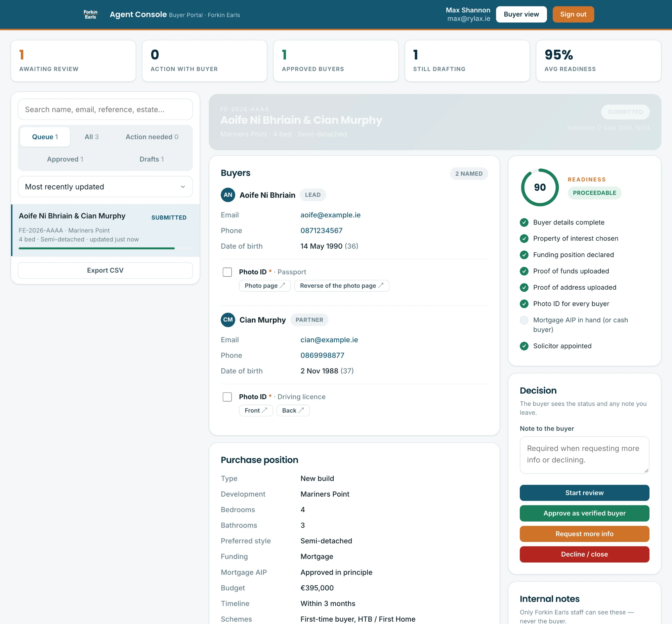Open the Approved tab
The height and width of the screenshot is (624, 672).
click(65, 159)
